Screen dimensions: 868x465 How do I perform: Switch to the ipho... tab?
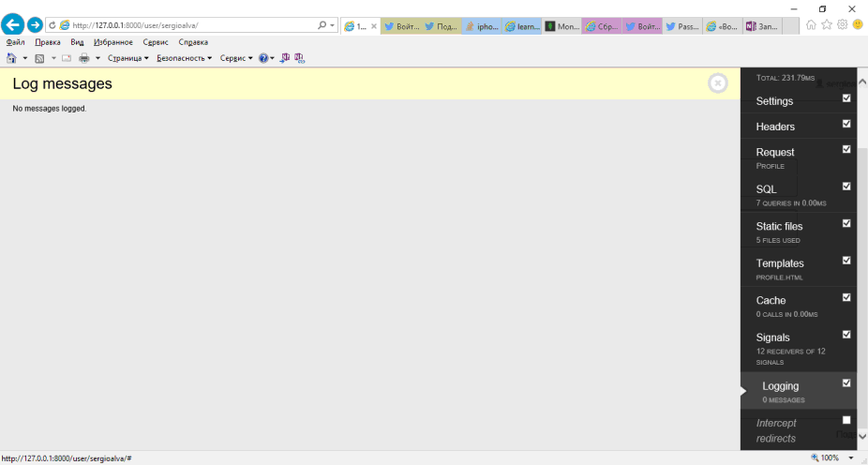[482, 26]
